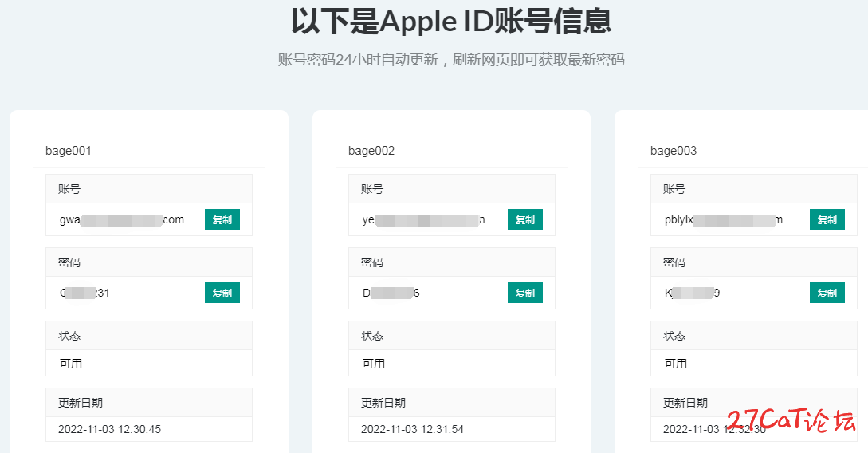
Task: Click the 可用 status in bage003 card
Action: [676, 364]
